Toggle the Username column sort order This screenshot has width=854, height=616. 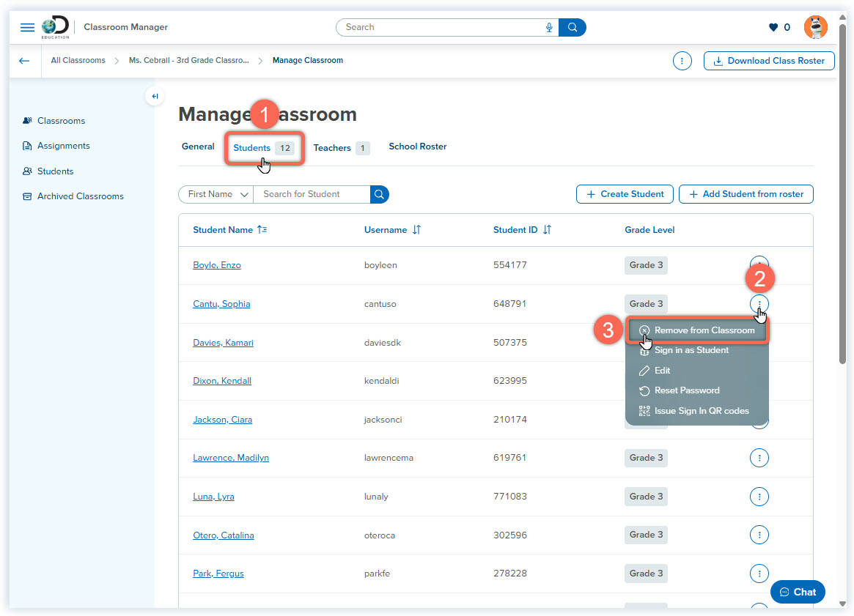tap(414, 229)
